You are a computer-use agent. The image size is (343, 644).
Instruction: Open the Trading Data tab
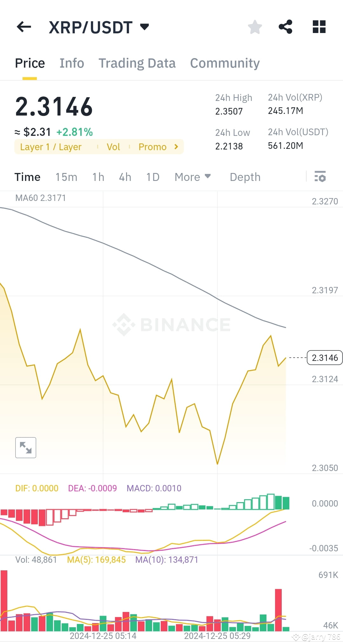137,63
